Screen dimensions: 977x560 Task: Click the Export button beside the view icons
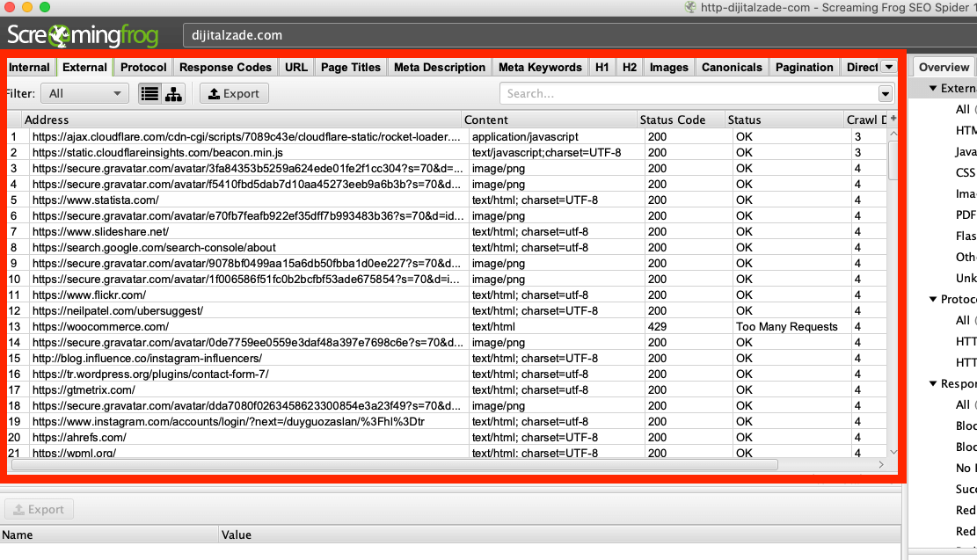[x=234, y=93]
